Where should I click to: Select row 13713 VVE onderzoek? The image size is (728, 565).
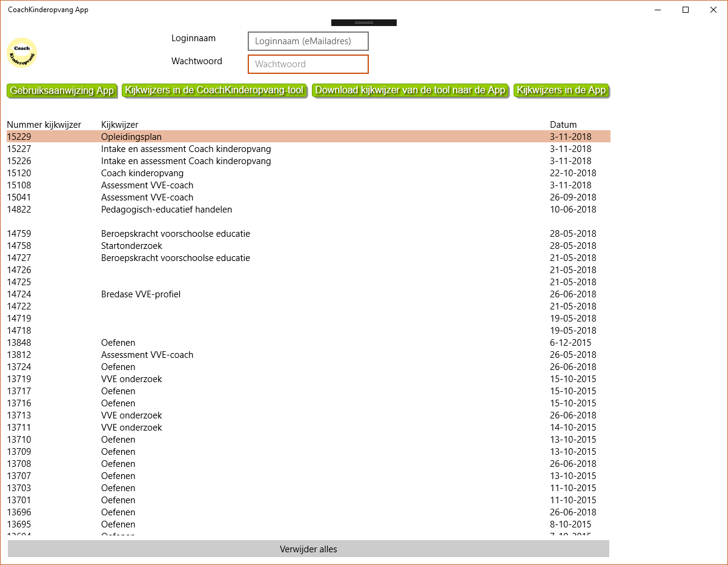point(308,415)
